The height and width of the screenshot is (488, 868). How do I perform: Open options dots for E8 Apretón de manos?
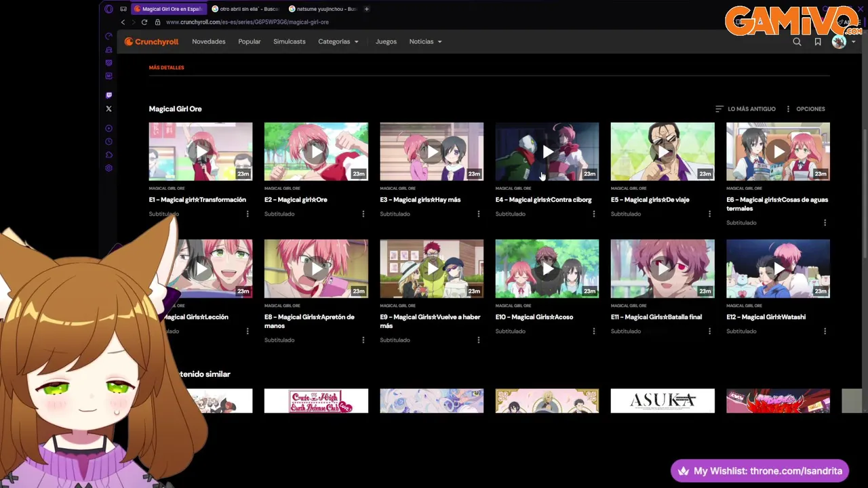pos(363,340)
